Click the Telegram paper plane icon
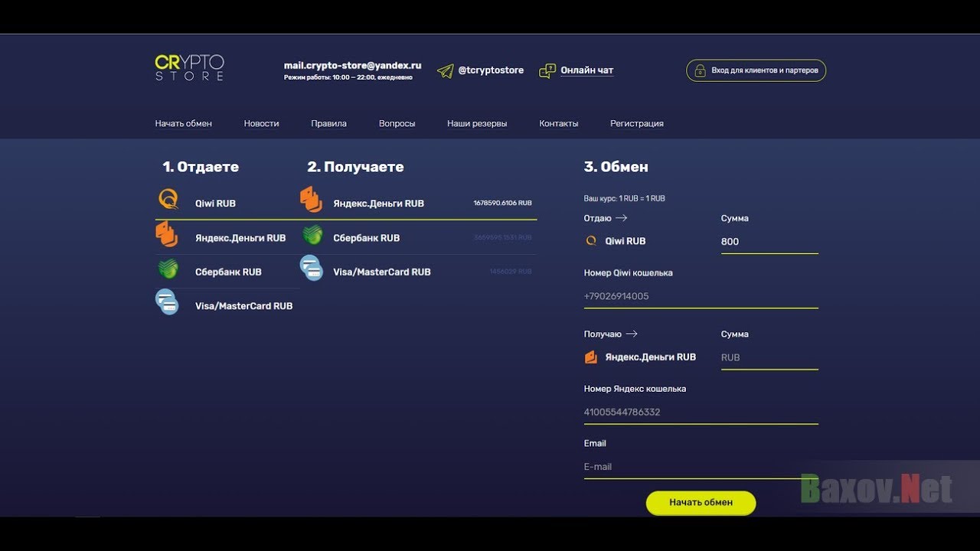980x551 pixels. [445, 71]
